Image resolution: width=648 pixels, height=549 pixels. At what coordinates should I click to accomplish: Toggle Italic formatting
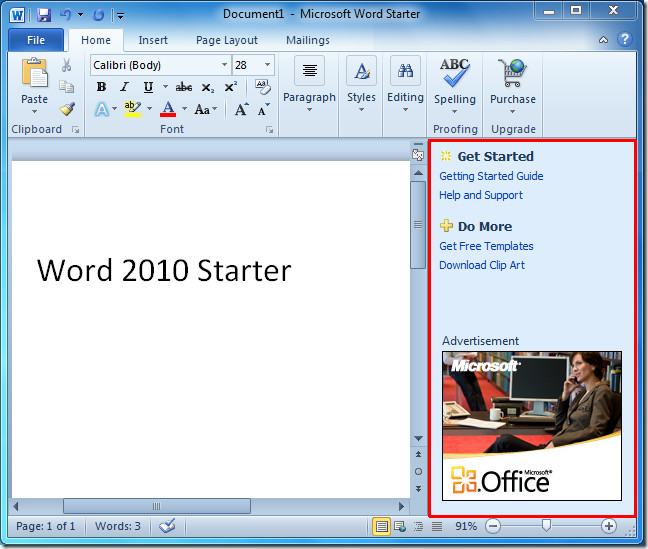(x=124, y=87)
